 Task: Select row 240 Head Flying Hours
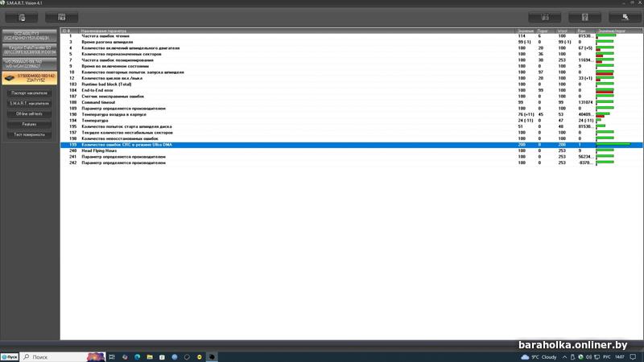352,150
